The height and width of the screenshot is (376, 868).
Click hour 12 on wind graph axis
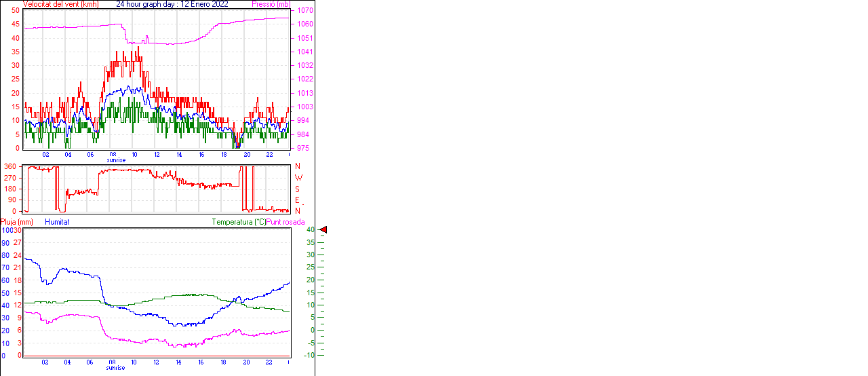click(x=157, y=155)
